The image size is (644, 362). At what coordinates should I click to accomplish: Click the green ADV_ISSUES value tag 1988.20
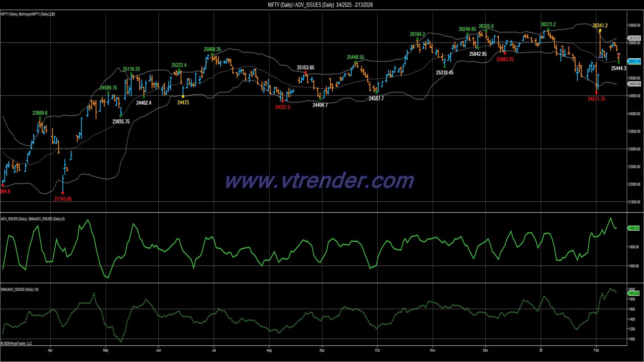633,228
